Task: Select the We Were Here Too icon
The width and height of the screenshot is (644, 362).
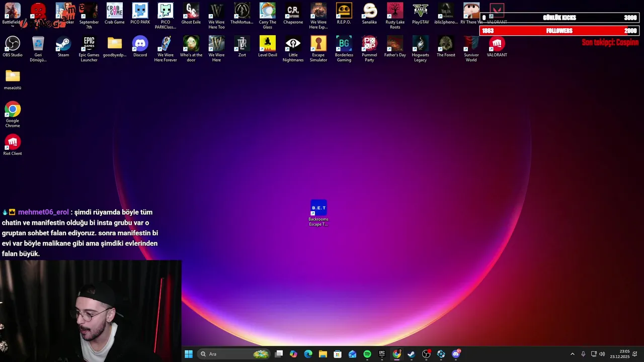Action: point(216,16)
